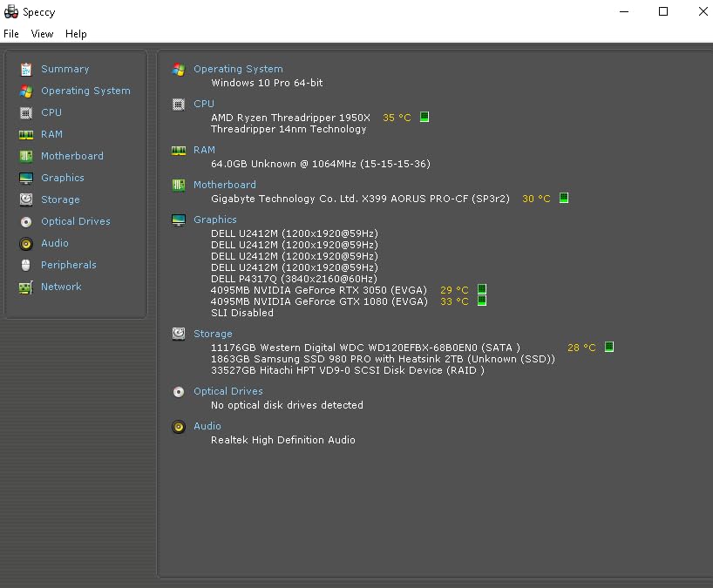The image size is (713, 588).
Task: Click the DELL P4317Q monitor entry
Action: [x=295, y=279]
